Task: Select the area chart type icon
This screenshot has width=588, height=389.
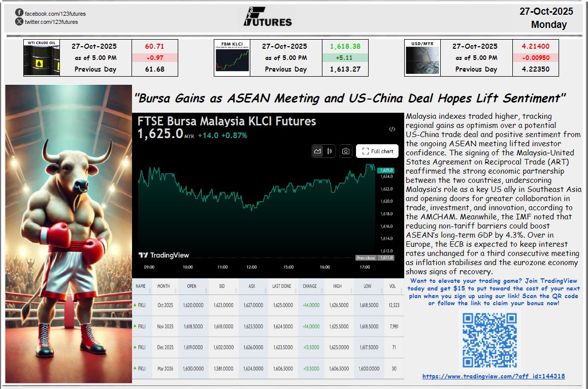Action: pyautogui.click(x=318, y=151)
